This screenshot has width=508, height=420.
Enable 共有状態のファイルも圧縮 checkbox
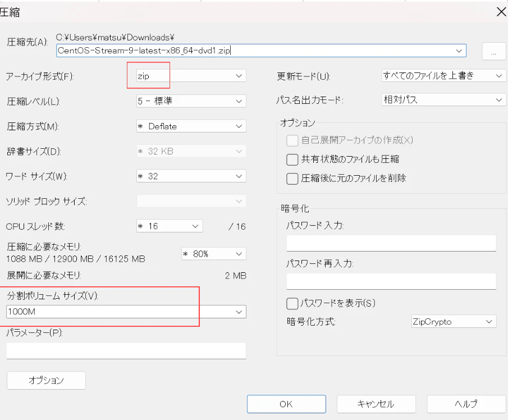292,159
